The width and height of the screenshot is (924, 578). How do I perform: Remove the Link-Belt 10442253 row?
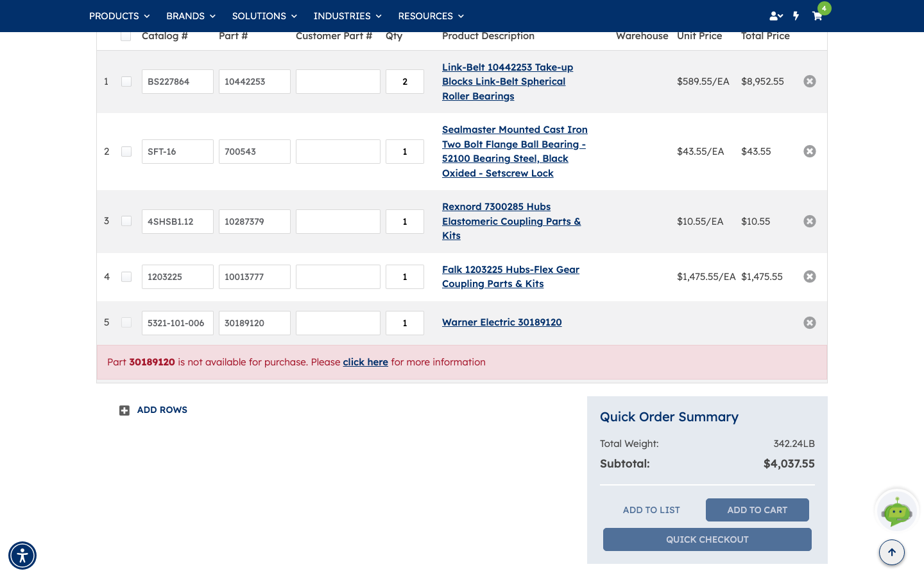[810, 82]
